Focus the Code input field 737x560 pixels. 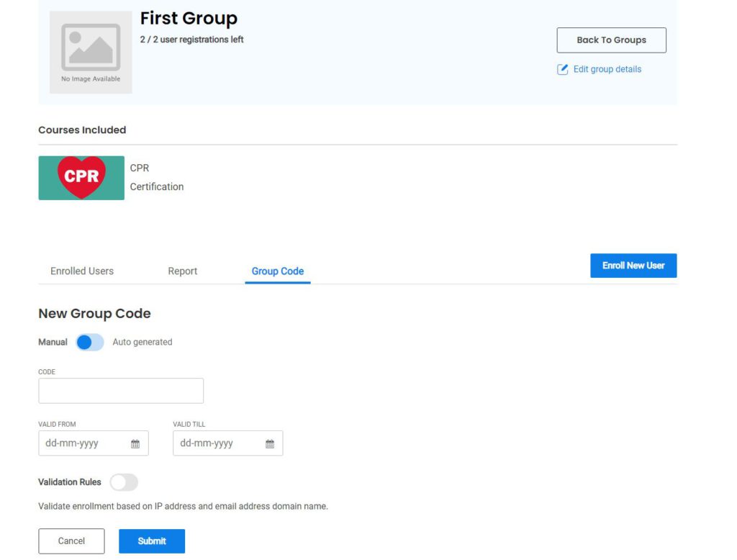pos(121,391)
